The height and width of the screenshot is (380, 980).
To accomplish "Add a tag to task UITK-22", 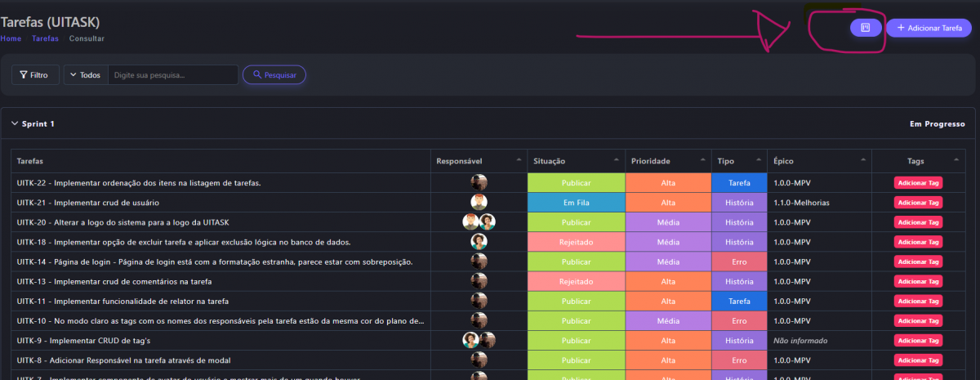I will point(920,183).
